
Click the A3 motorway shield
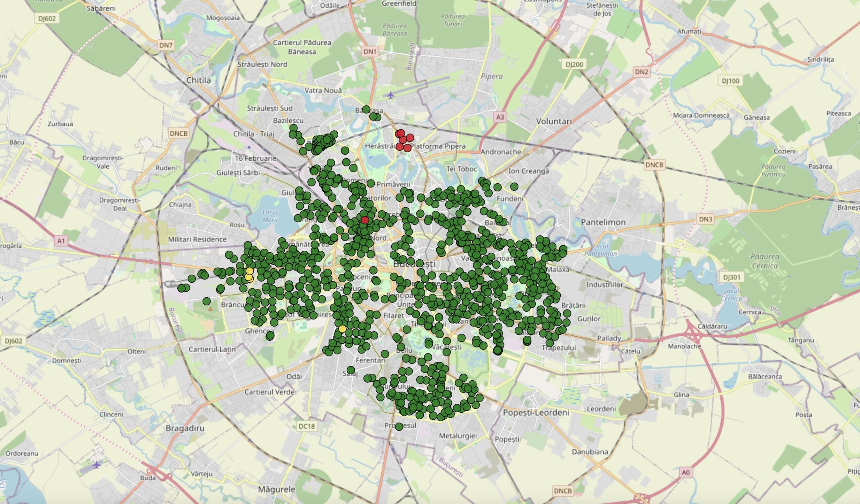click(500, 117)
